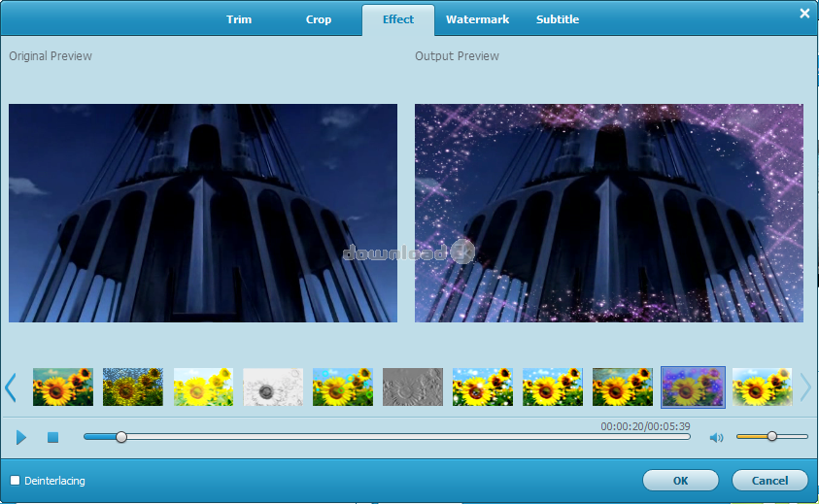The width and height of the screenshot is (819, 504).
Task: Discard changes with the Cancel button
Action: coord(769,481)
